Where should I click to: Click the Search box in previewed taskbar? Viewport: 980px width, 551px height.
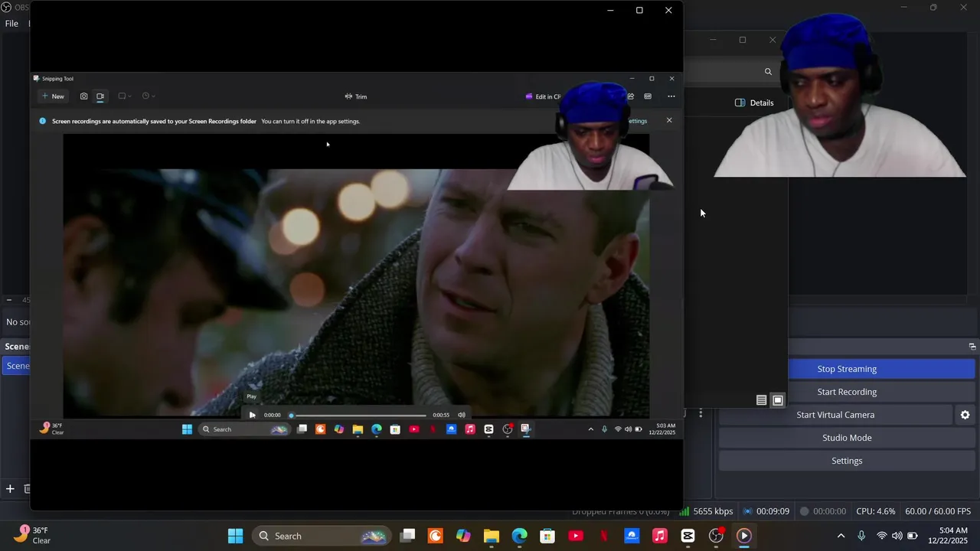(244, 429)
